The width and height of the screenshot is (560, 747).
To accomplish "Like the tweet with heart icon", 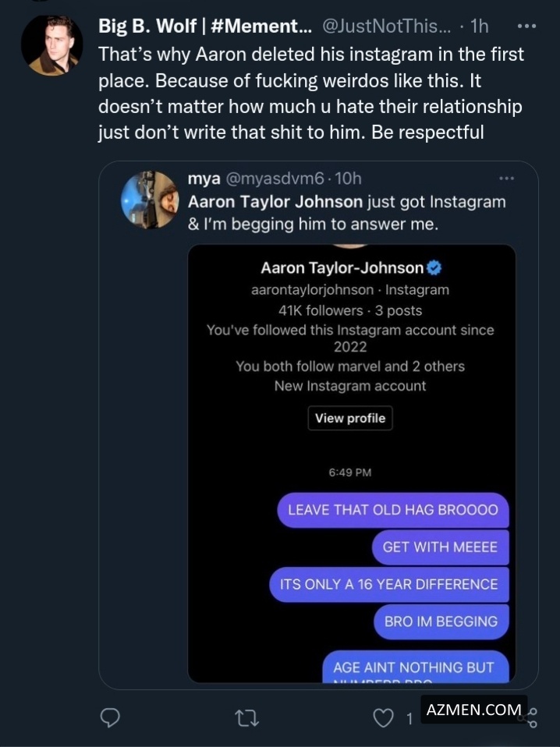I will [x=383, y=718].
